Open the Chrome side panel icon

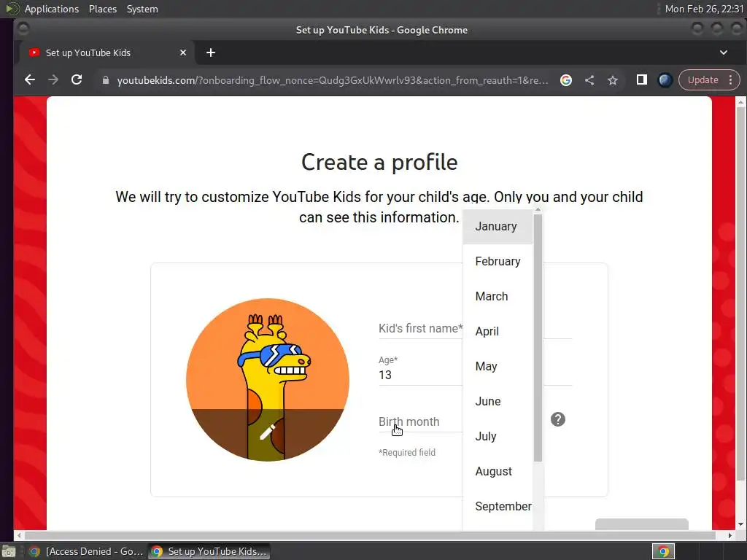pos(642,80)
